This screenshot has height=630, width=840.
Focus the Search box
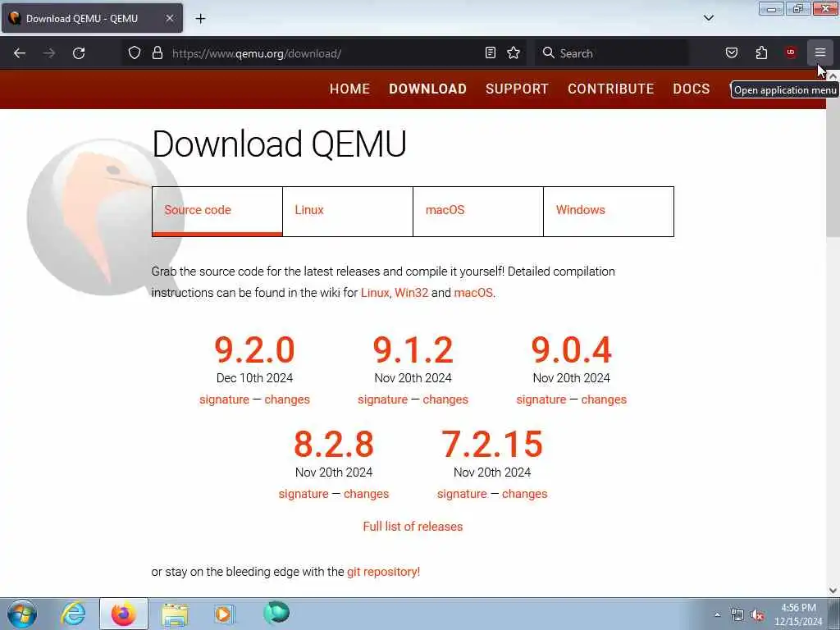pos(612,53)
